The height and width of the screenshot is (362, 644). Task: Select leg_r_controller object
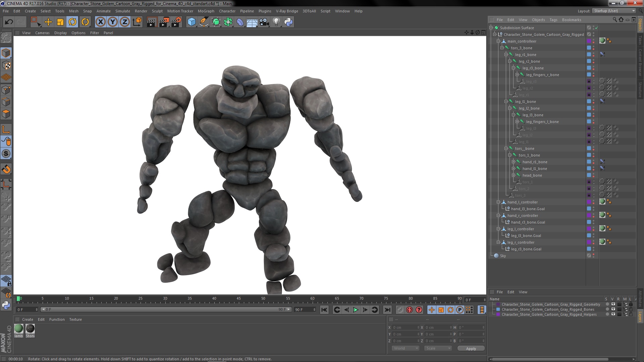521,242
